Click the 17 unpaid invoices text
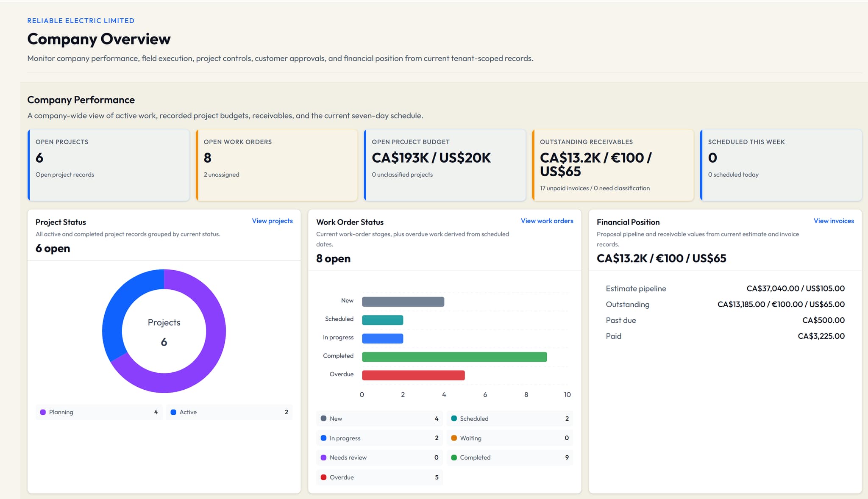The width and height of the screenshot is (868, 499). [x=564, y=188]
